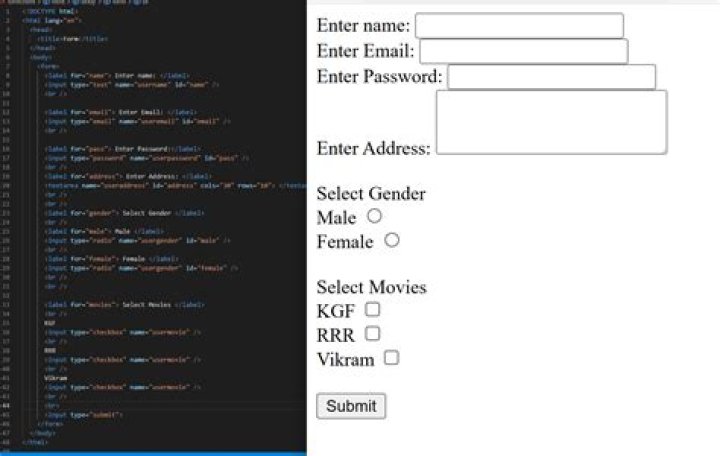Screen dimensions: 720x456
Task: Select the Male radio button
Action: click(374, 215)
